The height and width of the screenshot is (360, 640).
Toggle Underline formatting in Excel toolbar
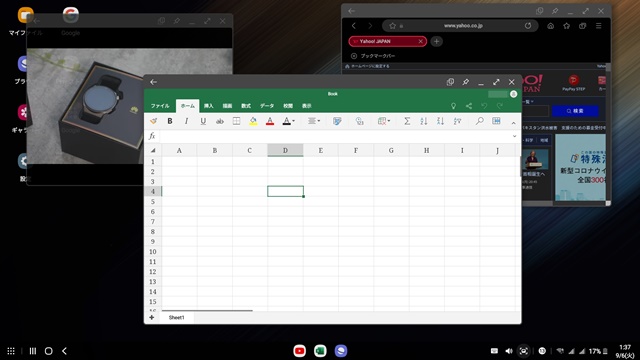[203, 121]
